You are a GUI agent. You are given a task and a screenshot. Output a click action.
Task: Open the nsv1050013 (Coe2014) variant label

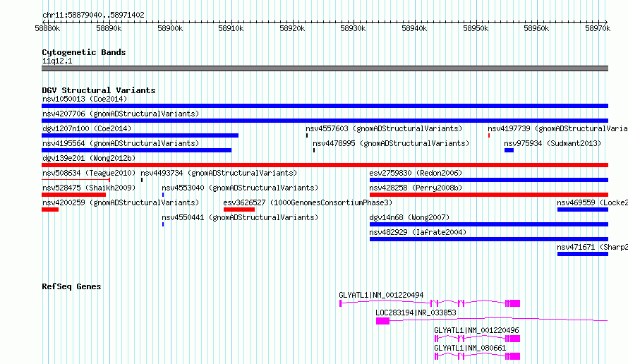pyautogui.click(x=85, y=99)
